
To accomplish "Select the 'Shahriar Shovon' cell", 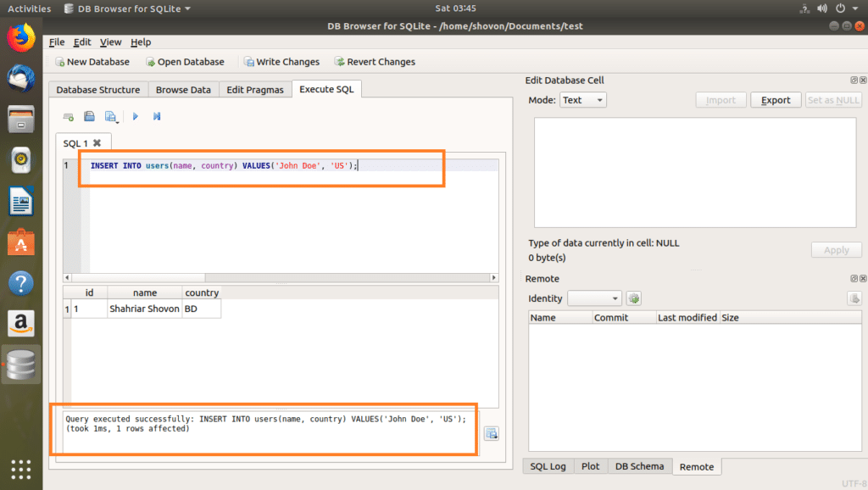I will pyautogui.click(x=144, y=309).
